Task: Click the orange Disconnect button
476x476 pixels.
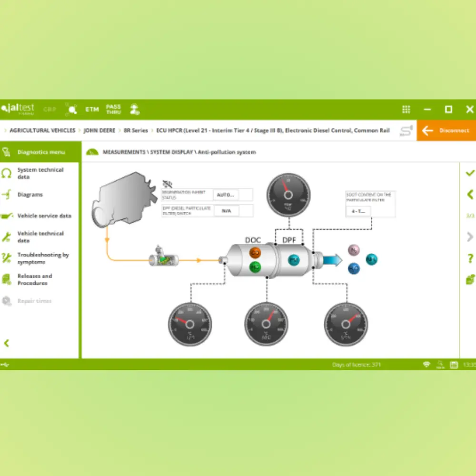Action: [x=446, y=130]
